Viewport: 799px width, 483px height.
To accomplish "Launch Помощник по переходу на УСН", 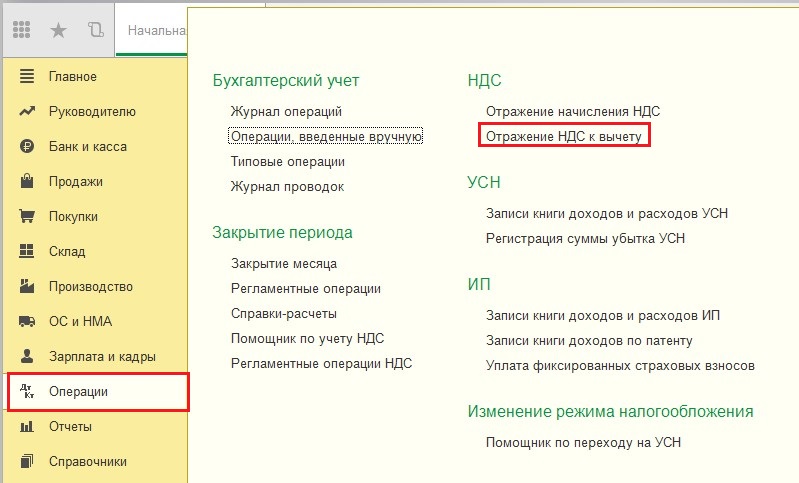I will (583, 442).
